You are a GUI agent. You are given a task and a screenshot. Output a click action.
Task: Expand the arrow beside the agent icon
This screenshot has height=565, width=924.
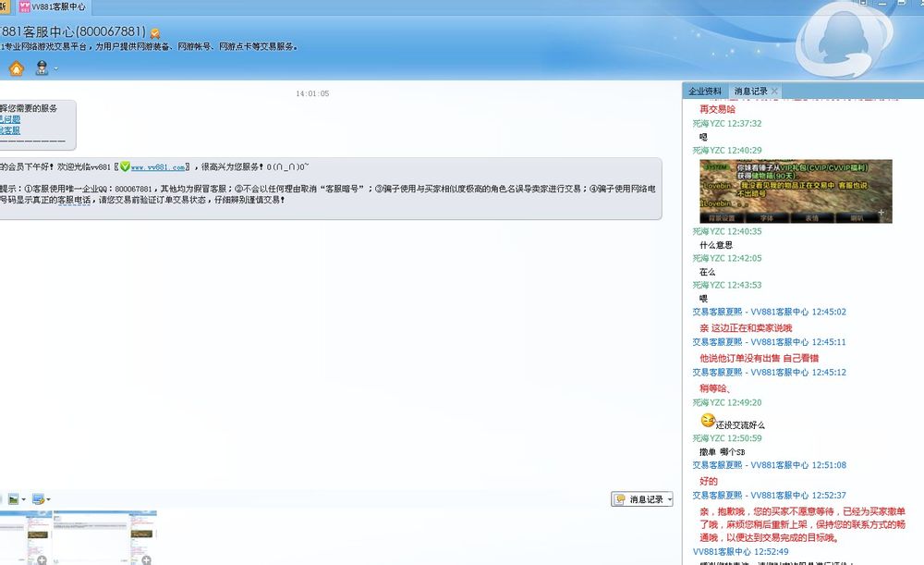tap(56, 69)
